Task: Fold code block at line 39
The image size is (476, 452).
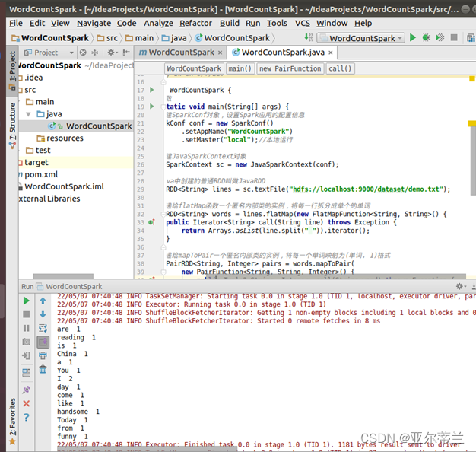Action: click(x=163, y=272)
